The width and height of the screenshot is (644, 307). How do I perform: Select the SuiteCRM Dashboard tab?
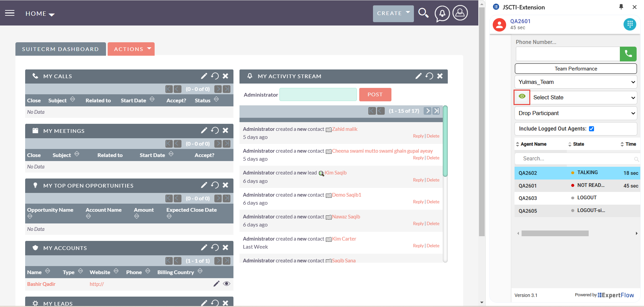(60, 49)
